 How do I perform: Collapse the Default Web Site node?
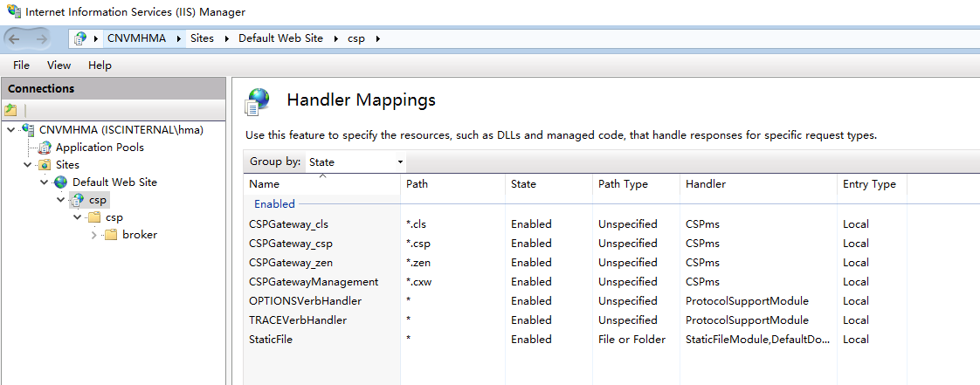tap(44, 182)
